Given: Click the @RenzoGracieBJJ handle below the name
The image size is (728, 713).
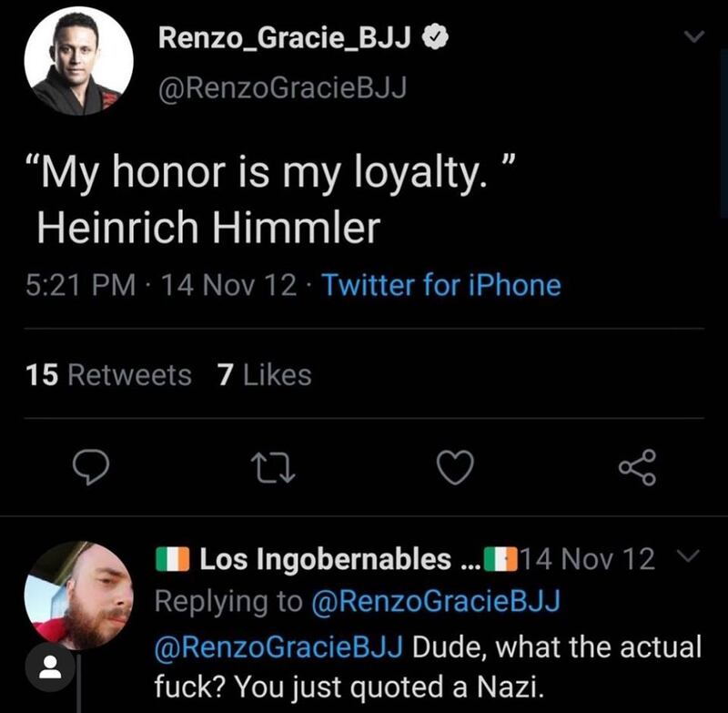Looking at the screenshot, I should (x=282, y=87).
